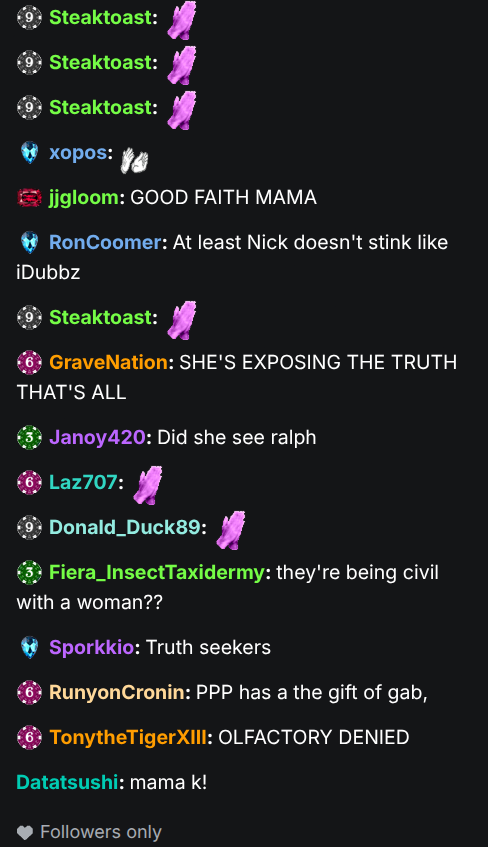Click the RunyonCronin username

click(117, 693)
